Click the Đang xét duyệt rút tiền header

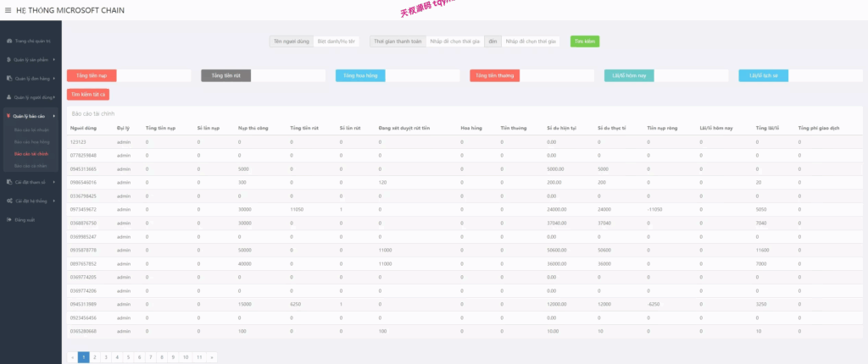pyautogui.click(x=404, y=129)
